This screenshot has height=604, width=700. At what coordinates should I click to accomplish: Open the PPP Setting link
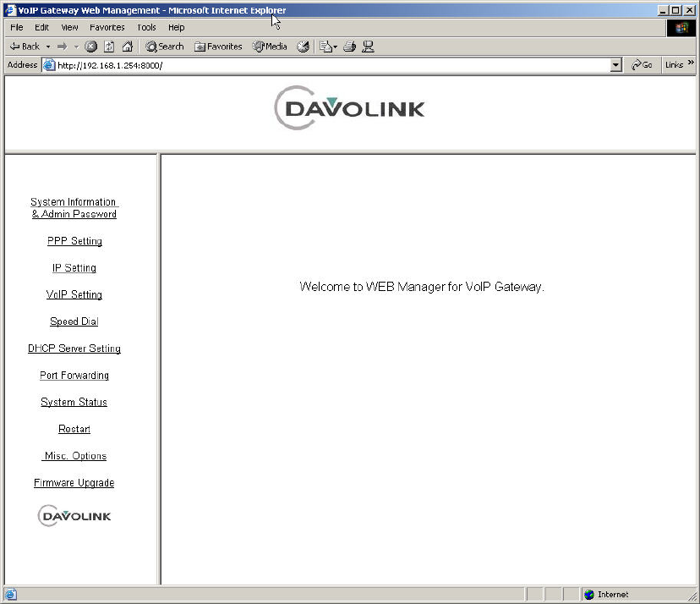[x=74, y=241]
